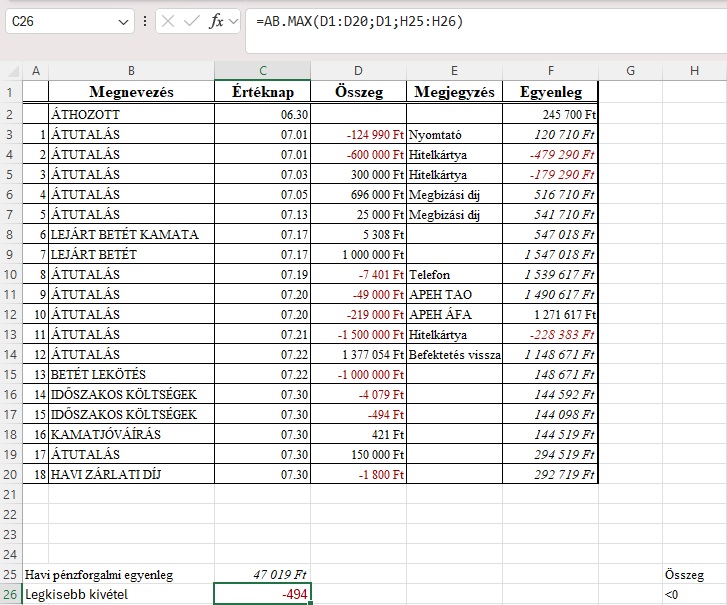This screenshot has width=727, height=605.
Task: Select column C header
Action: coord(262,70)
